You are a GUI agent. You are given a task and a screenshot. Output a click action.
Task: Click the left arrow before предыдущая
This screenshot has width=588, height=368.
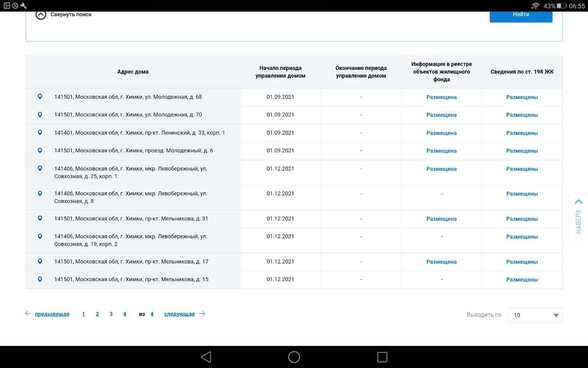(28, 314)
